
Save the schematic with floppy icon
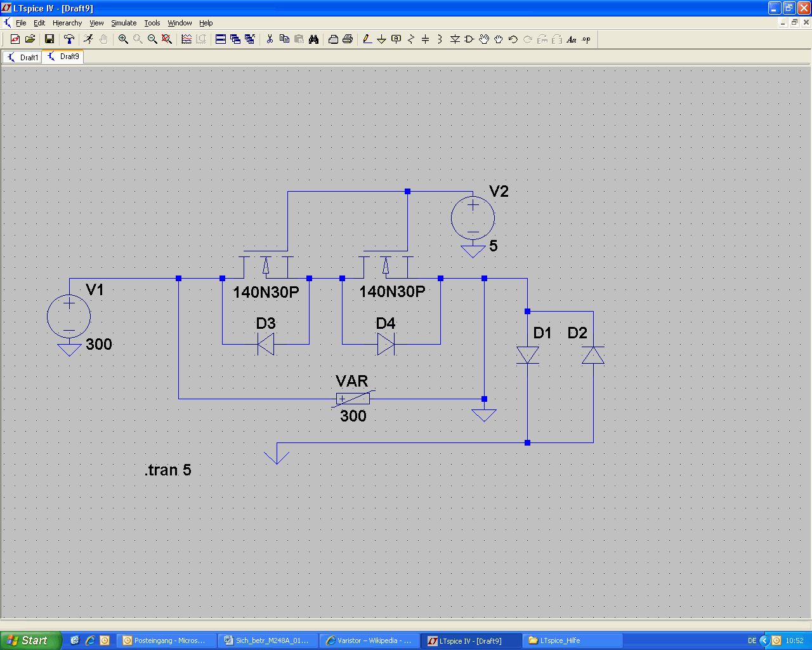click(x=49, y=39)
